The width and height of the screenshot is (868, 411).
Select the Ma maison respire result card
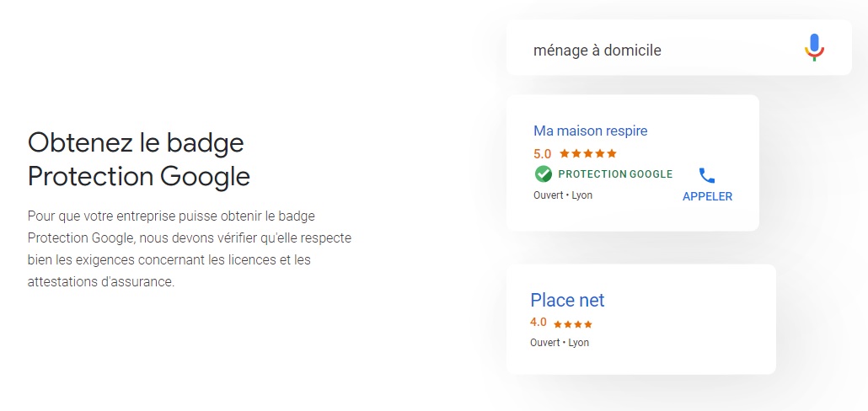632,163
